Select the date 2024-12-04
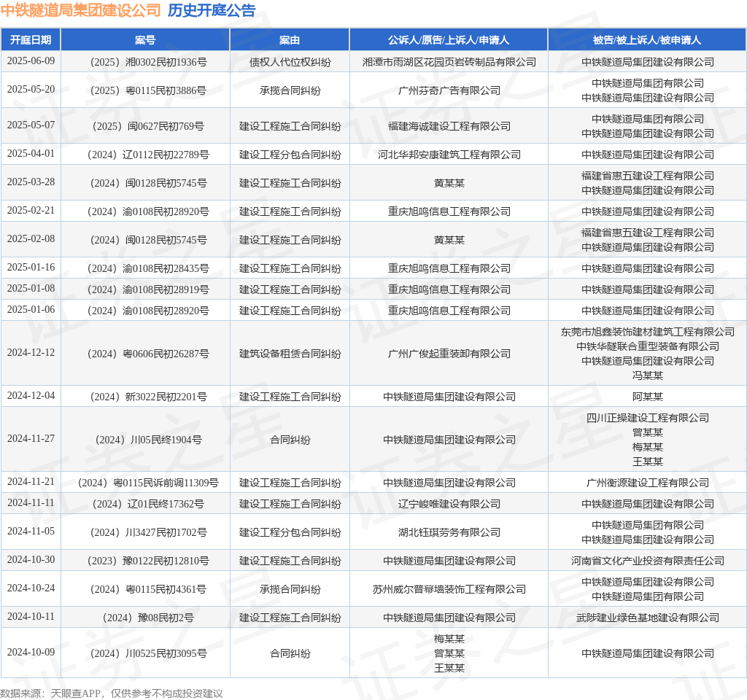 click(x=31, y=396)
